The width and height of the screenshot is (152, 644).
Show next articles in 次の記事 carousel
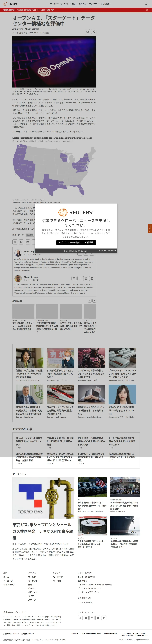[94, 301]
